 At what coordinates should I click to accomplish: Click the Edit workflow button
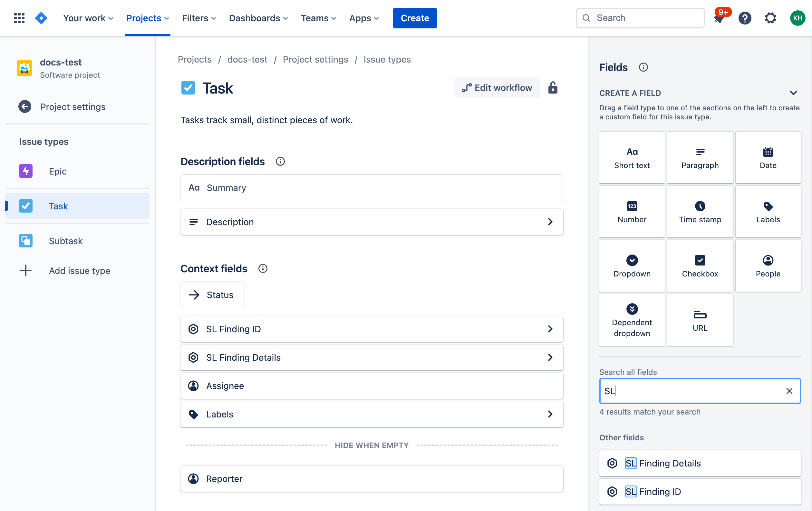pos(496,88)
